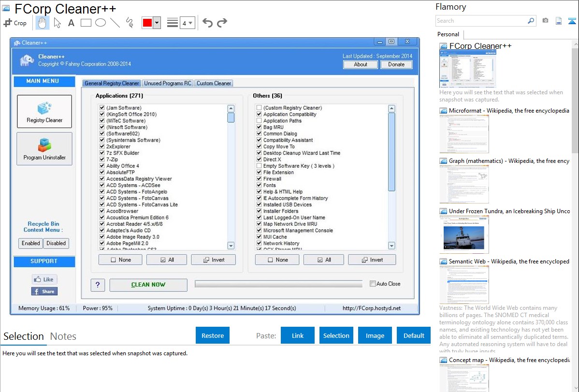Select the text annotation tool

71,23
